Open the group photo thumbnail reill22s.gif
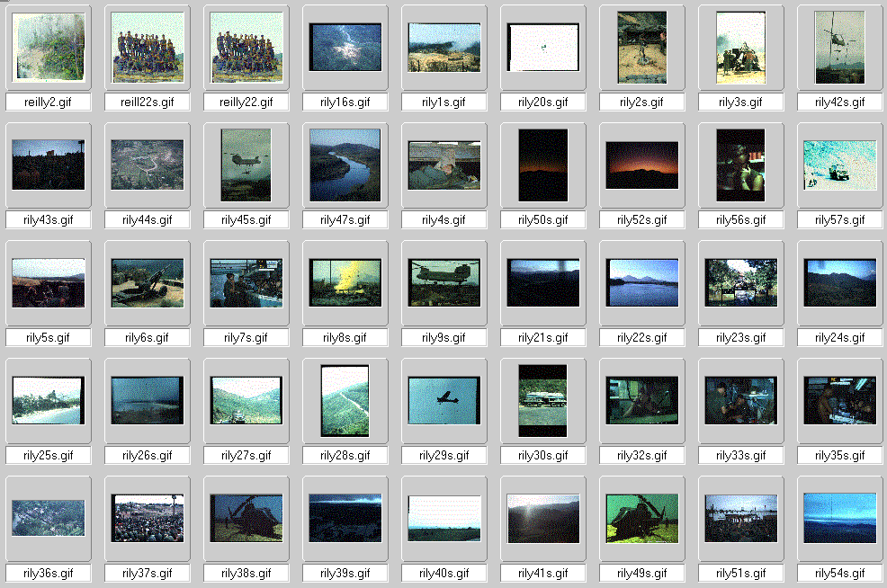Viewport: 887px width, 588px height. [x=148, y=47]
